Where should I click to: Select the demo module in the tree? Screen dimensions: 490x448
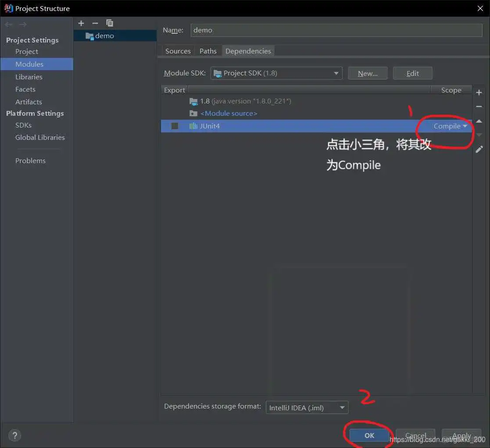104,36
